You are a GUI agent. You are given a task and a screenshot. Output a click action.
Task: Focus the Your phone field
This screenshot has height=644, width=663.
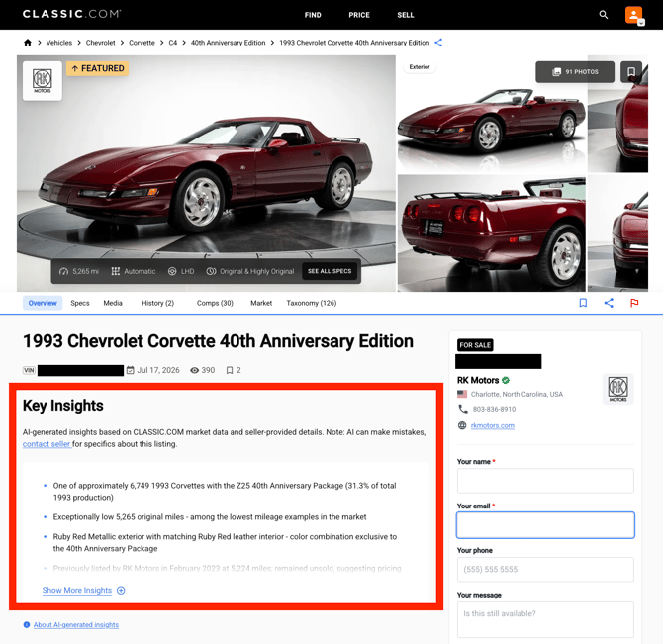pos(545,569)
